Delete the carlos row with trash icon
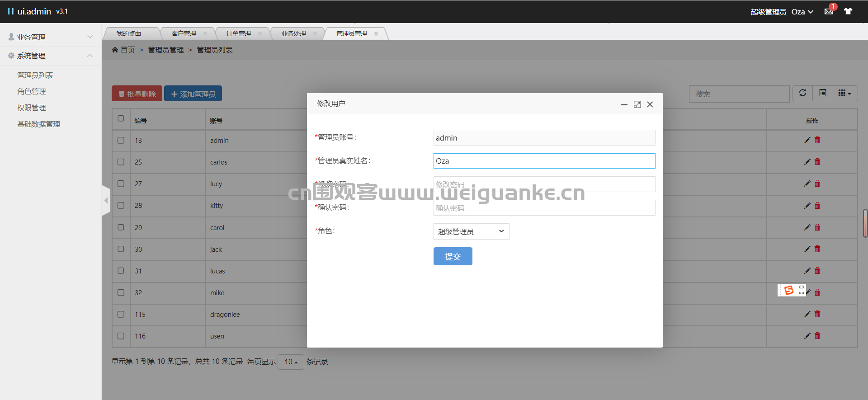868x400 pixels. point(817,162)
